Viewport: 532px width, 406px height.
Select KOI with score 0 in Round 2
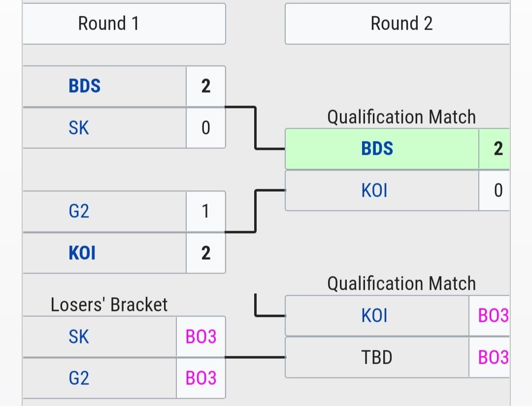coord(374,191)
